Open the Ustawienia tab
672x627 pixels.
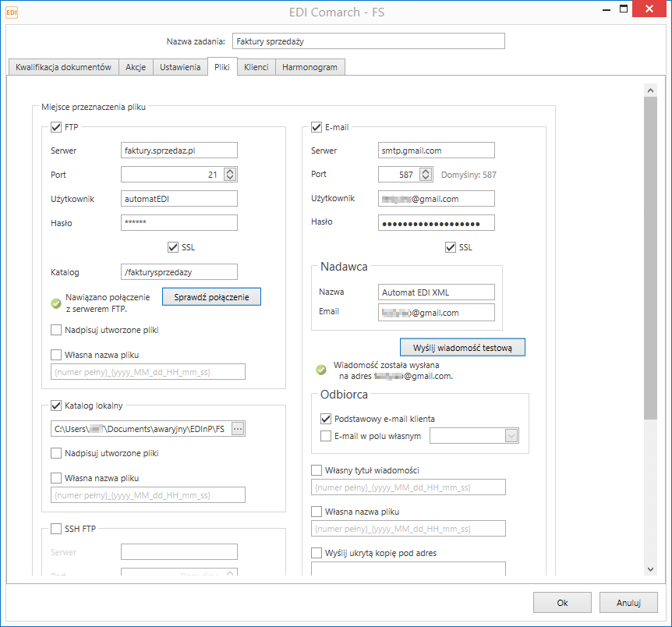[x=180, y=67]
